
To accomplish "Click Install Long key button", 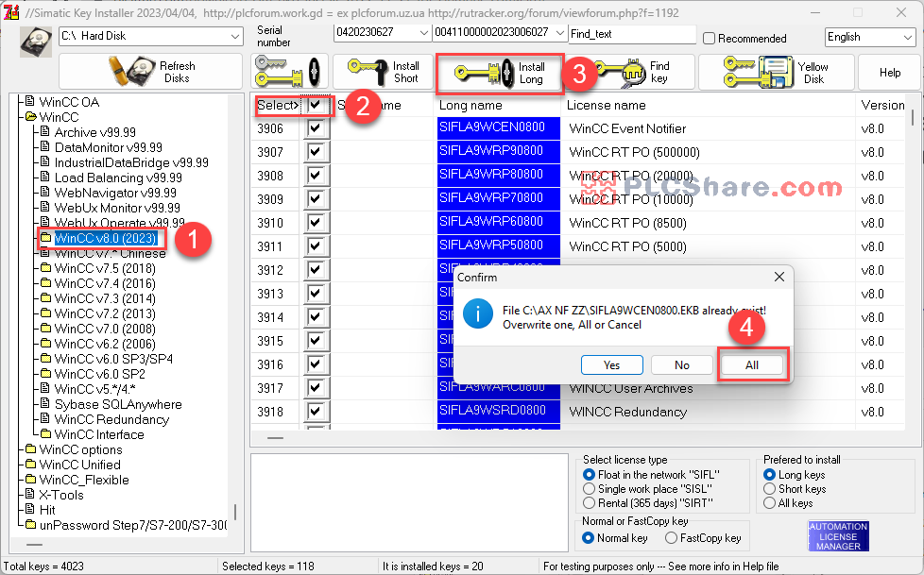I will click(x=500, y=73).
